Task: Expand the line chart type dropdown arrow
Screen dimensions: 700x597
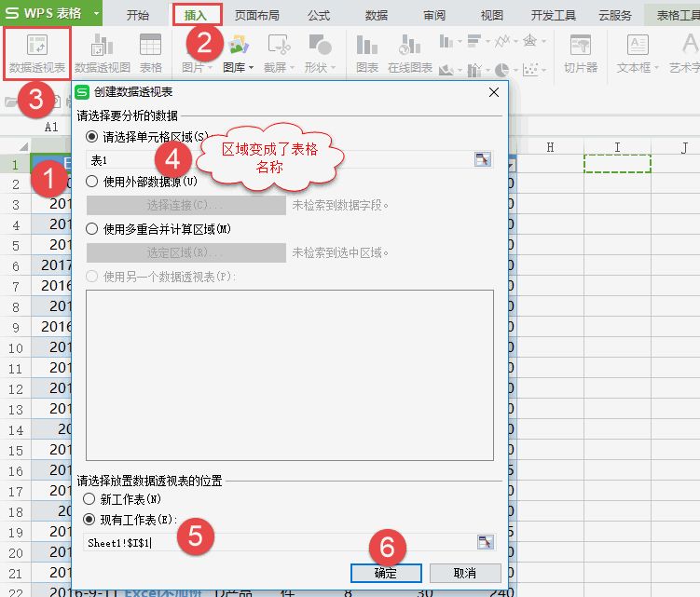Action: (x=515, y=42)
